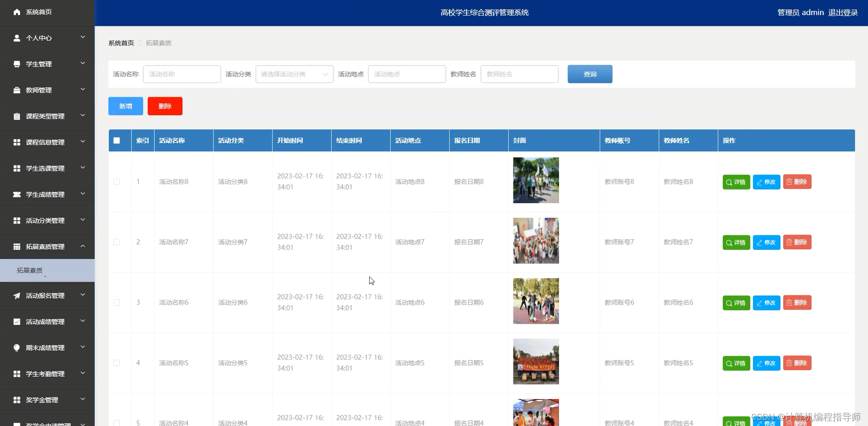868x426 pixels.
Task: Expand the 期末成绩管理 menu chevron
Action: (x=83, y=346)
